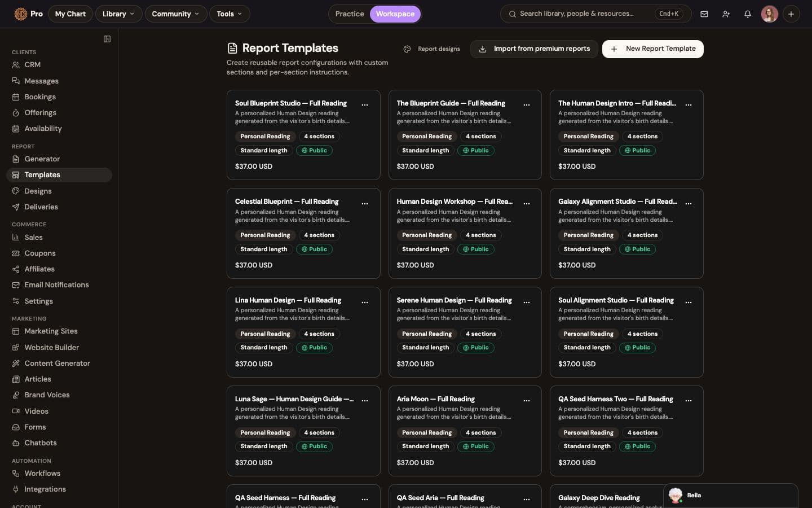Focus the search library field
The height and width of the screenshot is (508, 812).
pos(595,14)
